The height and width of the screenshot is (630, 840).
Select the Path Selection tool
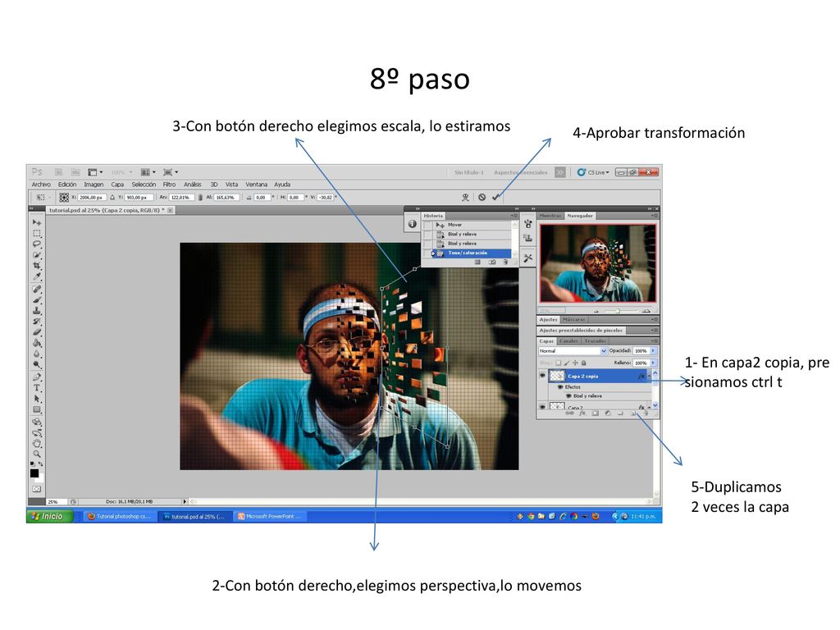pyautogui.click(x=36, y=399)
